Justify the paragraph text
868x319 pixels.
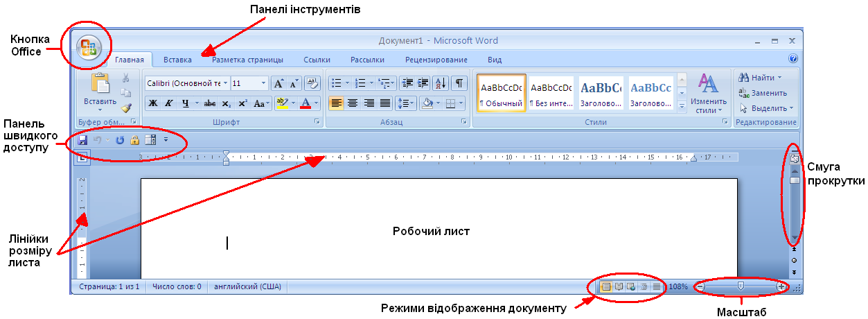click(385, 103)
